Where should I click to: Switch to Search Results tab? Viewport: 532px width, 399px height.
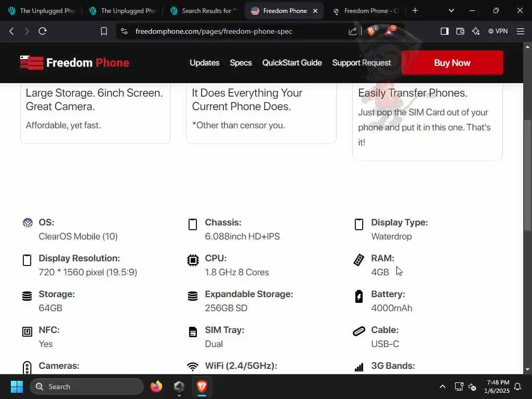203,11
